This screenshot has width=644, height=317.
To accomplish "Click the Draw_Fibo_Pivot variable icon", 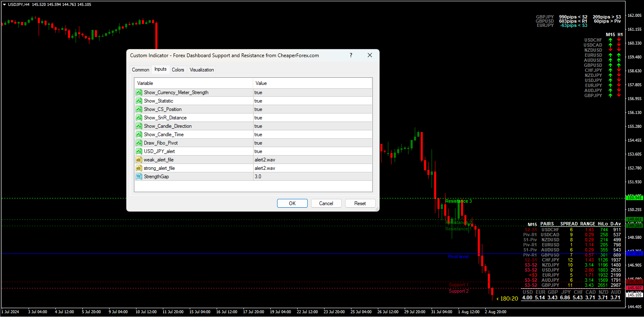I will (x=139, y=143).
